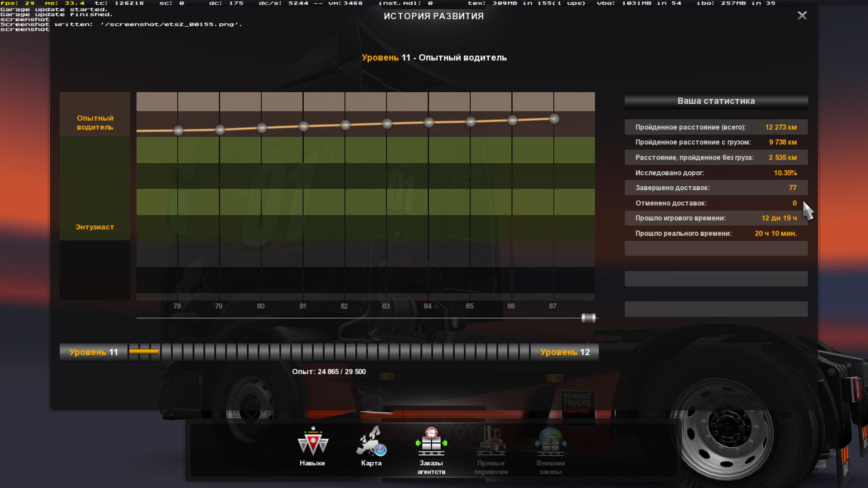The width and height of the screenshot is (868, 488).
Task: Click graph data point for delivery 78
Action: coord(179,131)
